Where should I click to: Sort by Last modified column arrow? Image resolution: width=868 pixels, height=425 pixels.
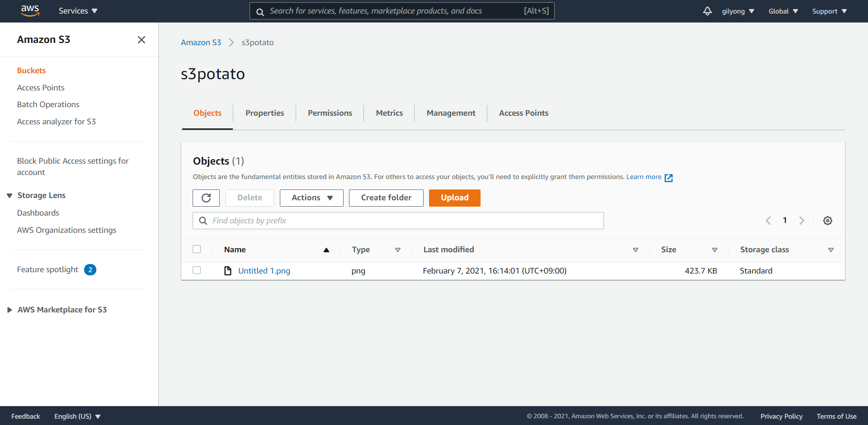click(x=636, y=250)
